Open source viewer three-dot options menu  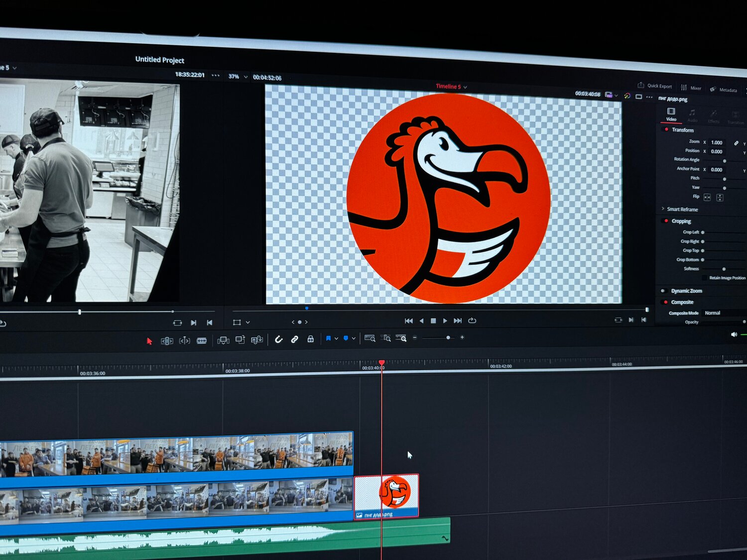tap(215, 76)
